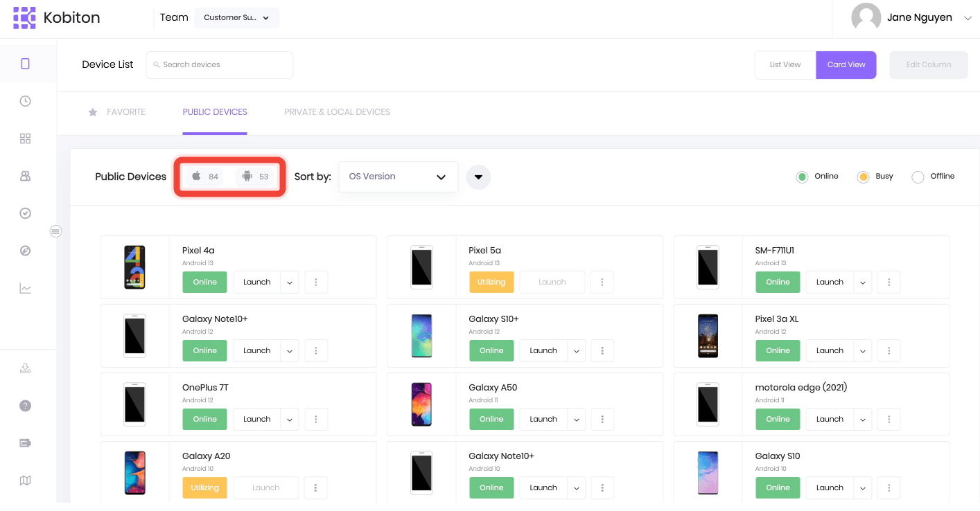Expand Launch options arrow for Pixel 4a
This screenshot has width=980, height=511.
tap(290, 282)
